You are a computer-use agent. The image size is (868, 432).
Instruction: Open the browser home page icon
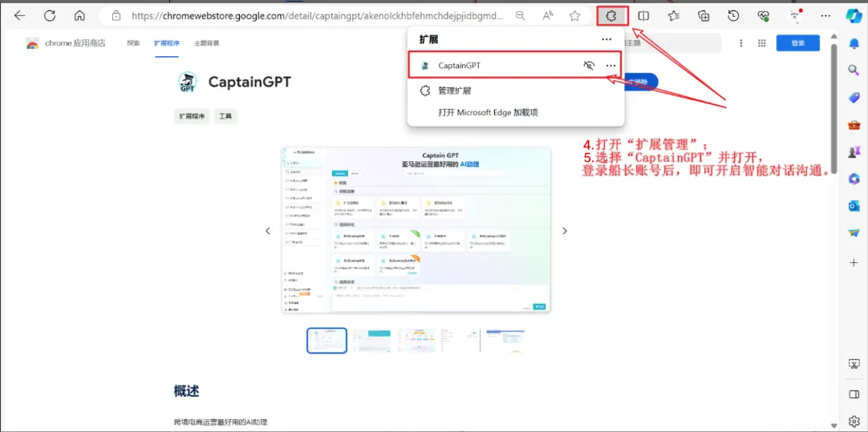(x=79, y=16)
